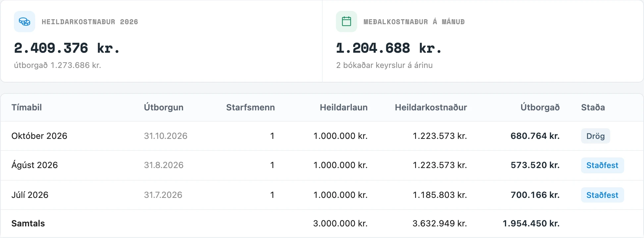This screenshot has width=644, height=238.
Task: Click the total paid 1.954.450 kr.
Action: pyautogui.click(x=531, y=223)
